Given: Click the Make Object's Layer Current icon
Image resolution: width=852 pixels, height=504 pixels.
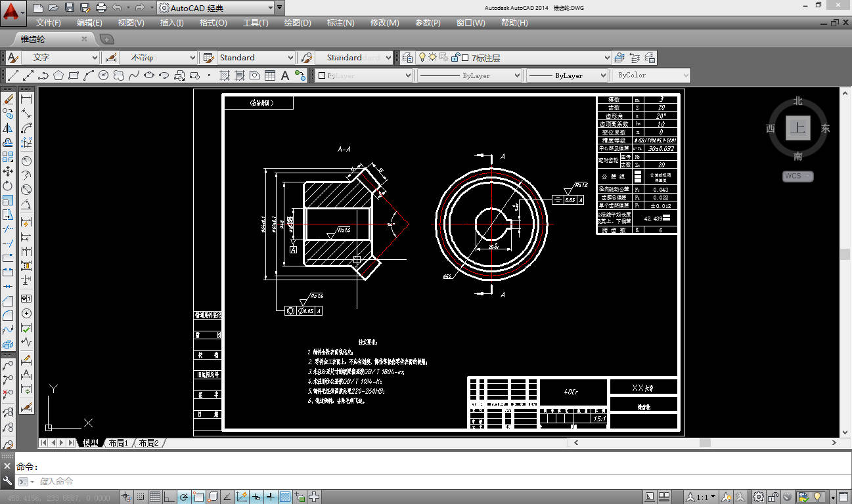Looking at the screenshot, I should click(621, 58).
